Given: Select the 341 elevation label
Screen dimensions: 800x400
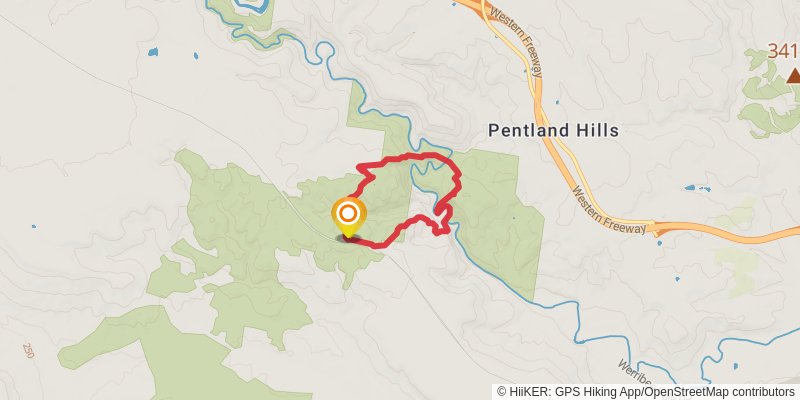Looking at the screenshot, I should (783, 52).
